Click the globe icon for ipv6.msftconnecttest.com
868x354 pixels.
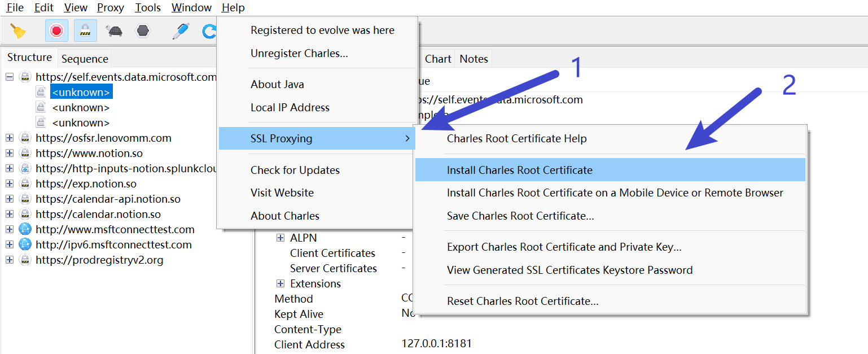click(x=25, y=244)
